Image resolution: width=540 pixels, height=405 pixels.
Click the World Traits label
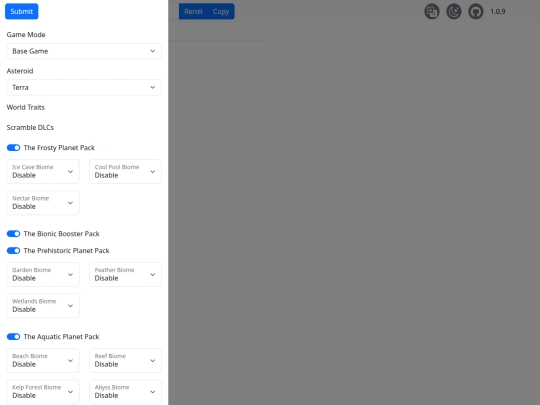point(26,107)
